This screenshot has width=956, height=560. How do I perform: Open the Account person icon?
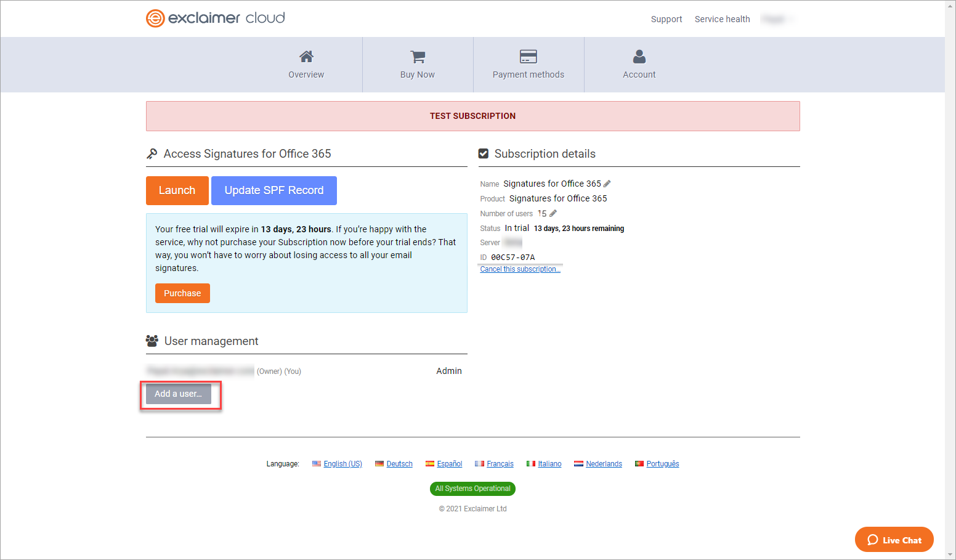click(x=639, y=57)
